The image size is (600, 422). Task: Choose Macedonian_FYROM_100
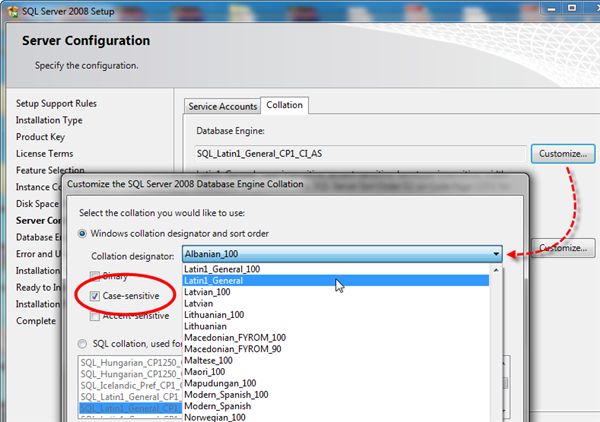tap(336, 337)
